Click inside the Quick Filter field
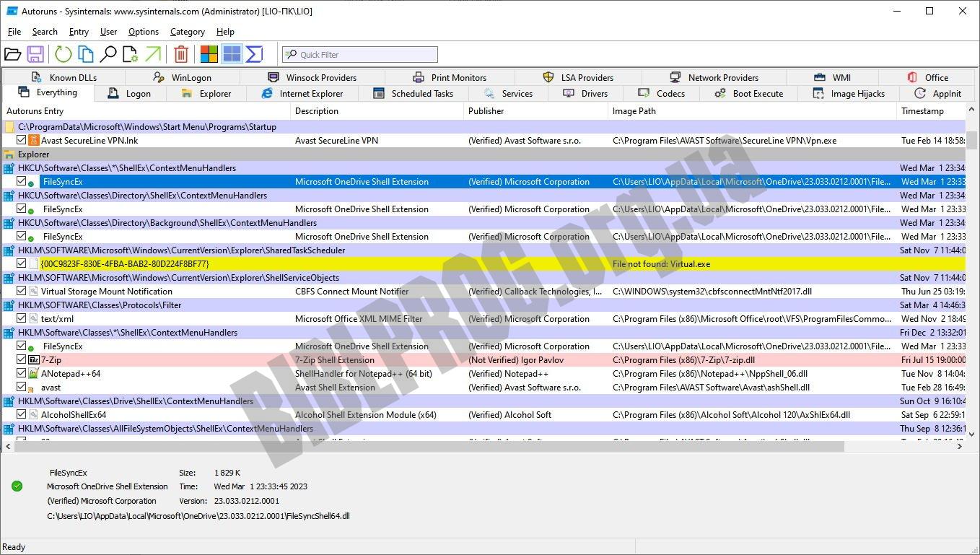The height and width of the screenshot is (555, 980). (x=359, y=54)
